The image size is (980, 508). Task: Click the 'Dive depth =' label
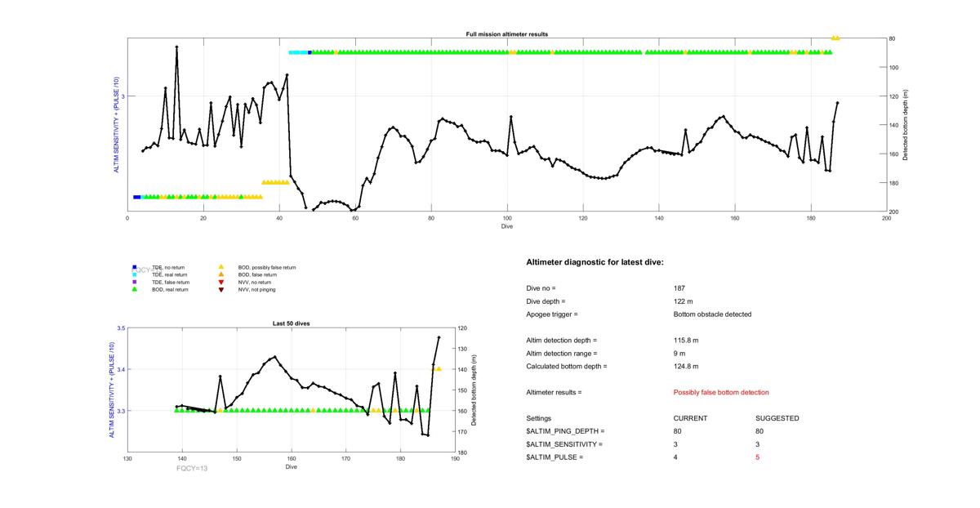pyautogui.click(x=546, y=301)
